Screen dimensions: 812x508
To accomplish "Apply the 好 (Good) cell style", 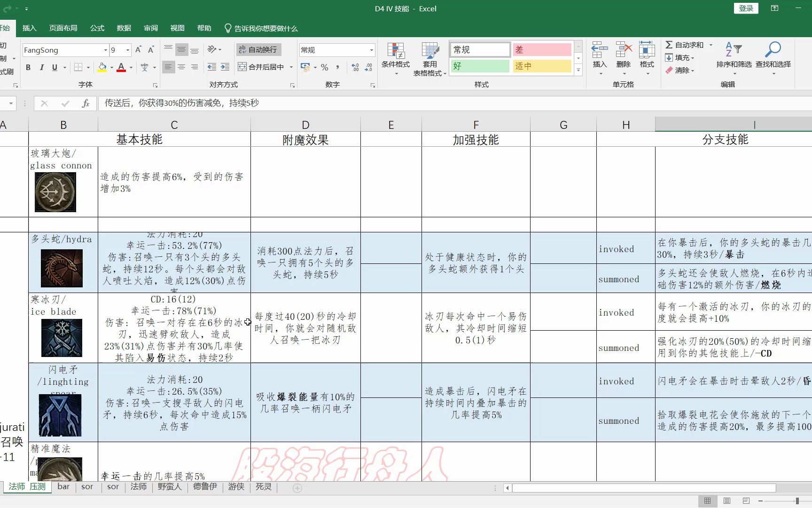I will point(480,66).
